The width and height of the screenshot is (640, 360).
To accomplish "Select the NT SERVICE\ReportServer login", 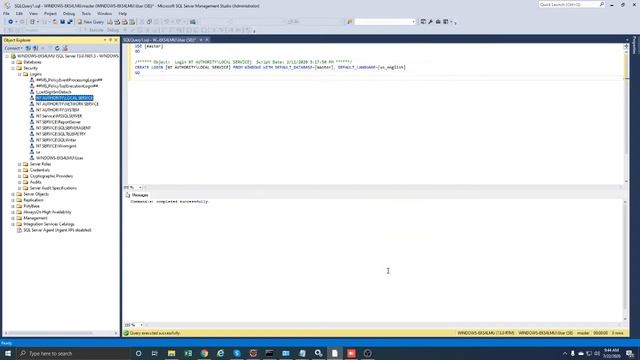I will tap(58, 122).
